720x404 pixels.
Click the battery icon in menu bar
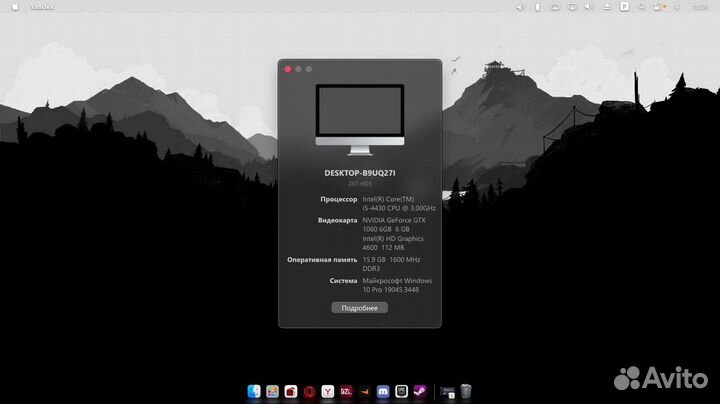point(537,7)
